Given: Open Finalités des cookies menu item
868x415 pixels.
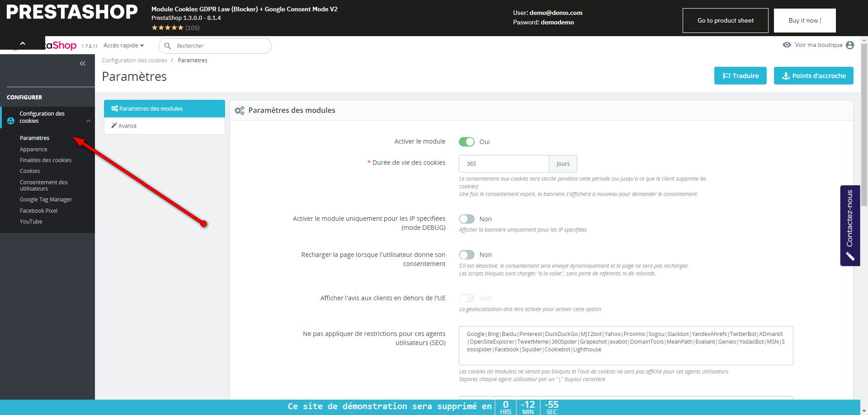Looking at the screenshot, I should pos(46,160).
